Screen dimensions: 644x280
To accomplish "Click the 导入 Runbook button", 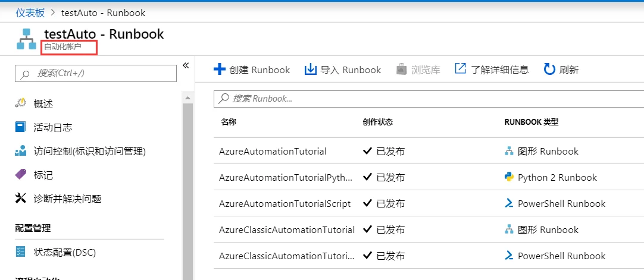I will tap(343, 70).
